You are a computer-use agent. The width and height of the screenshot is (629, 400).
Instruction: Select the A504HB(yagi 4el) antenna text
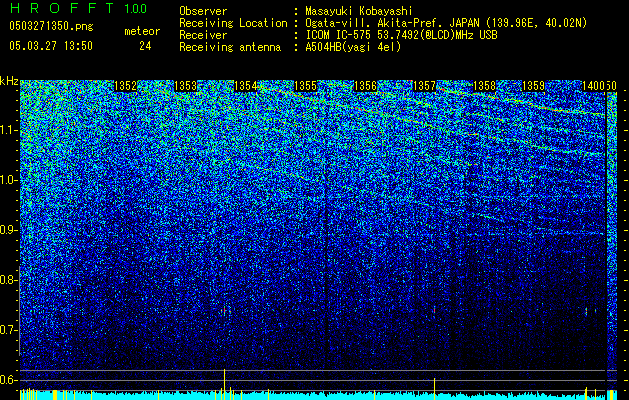coord(353,47)
